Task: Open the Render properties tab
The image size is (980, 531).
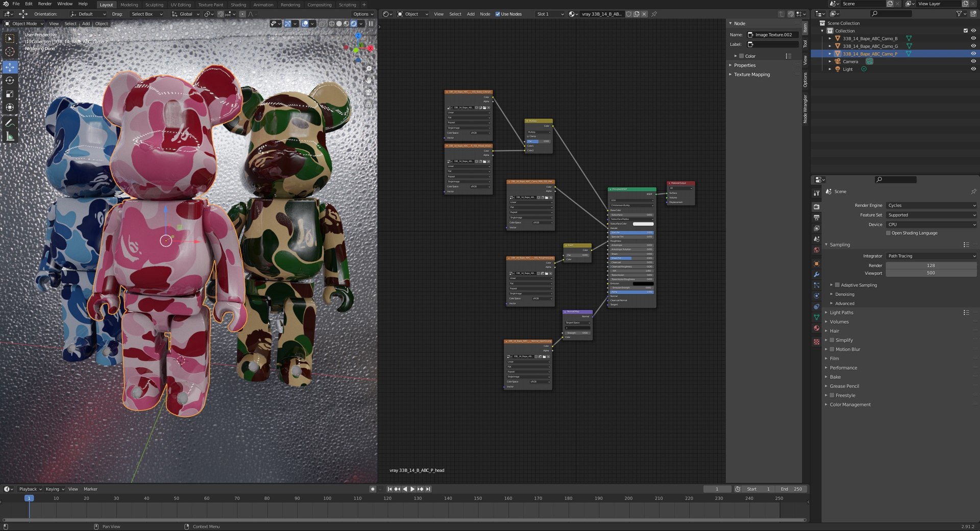Action: pyautogui.click(x=817, y=207)
